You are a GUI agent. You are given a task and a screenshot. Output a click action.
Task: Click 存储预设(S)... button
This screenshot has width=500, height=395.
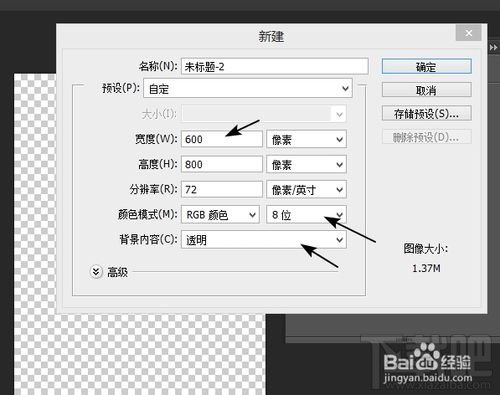tap(426, 113)
